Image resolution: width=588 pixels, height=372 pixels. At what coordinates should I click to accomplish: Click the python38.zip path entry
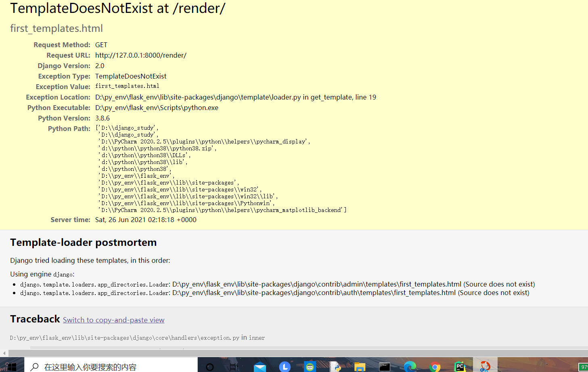157,148
